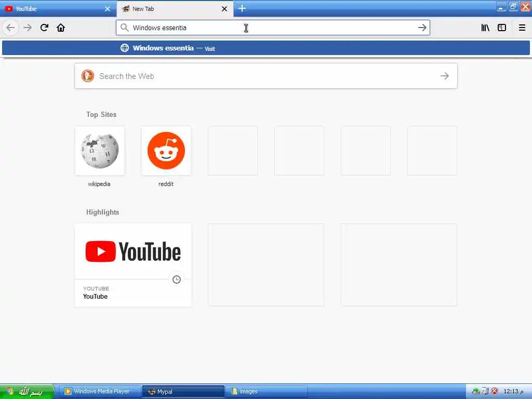This screenshot has width=532, height=399.
Task: Click the DuckDuckGo logo in search box
Action: 87,76
